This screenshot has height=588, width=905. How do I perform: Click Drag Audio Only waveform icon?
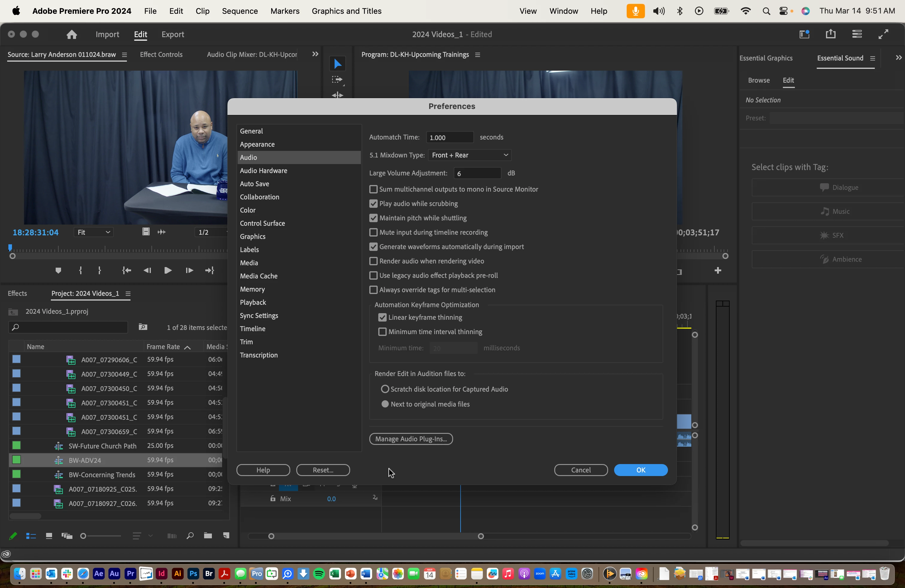pyautogui.click(x=162, y=232)
